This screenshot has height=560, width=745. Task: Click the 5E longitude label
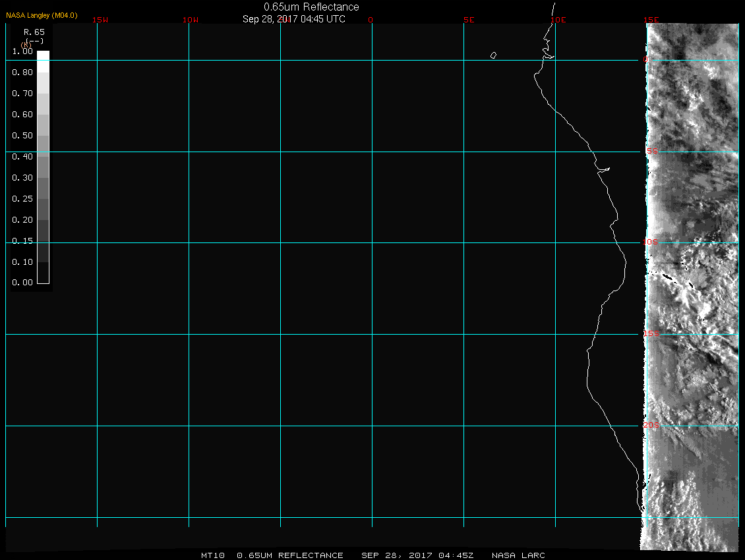click(x=469, y=20)
